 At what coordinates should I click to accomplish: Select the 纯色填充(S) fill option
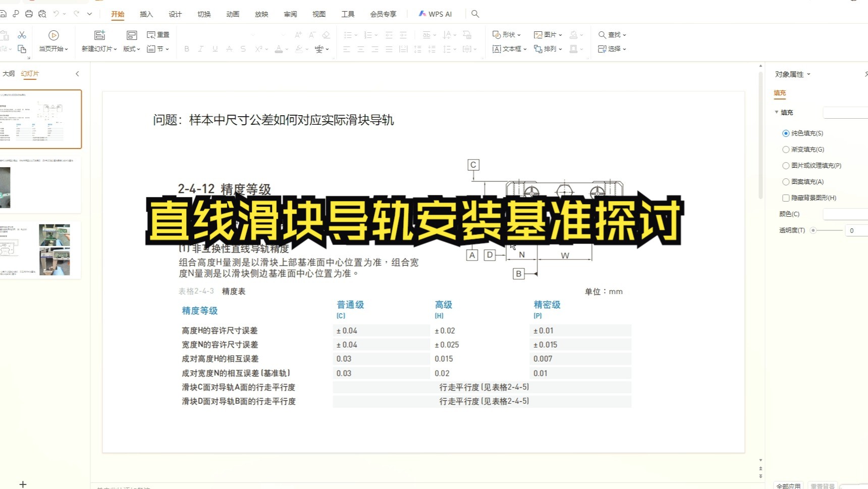click(x=786, y=133)
